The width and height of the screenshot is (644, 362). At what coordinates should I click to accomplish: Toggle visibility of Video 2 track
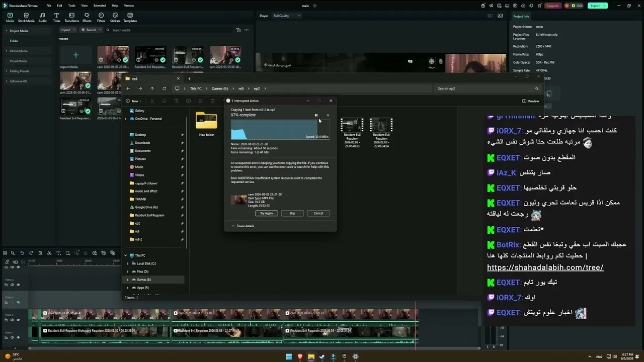click(x=18, y=320)
